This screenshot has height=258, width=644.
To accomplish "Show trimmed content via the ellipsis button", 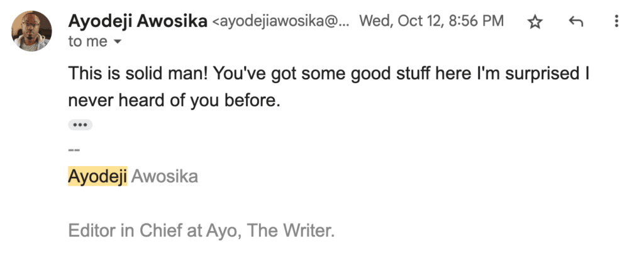I will pyautogui.click(x=80, y=125).
